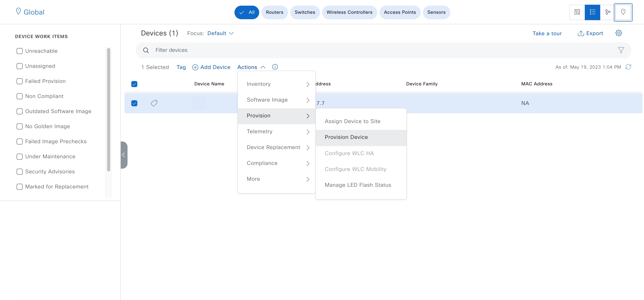Uncheck the select-all header checkbox
The width and height of the screenshot is (644, 300).
tap(134, 84)
